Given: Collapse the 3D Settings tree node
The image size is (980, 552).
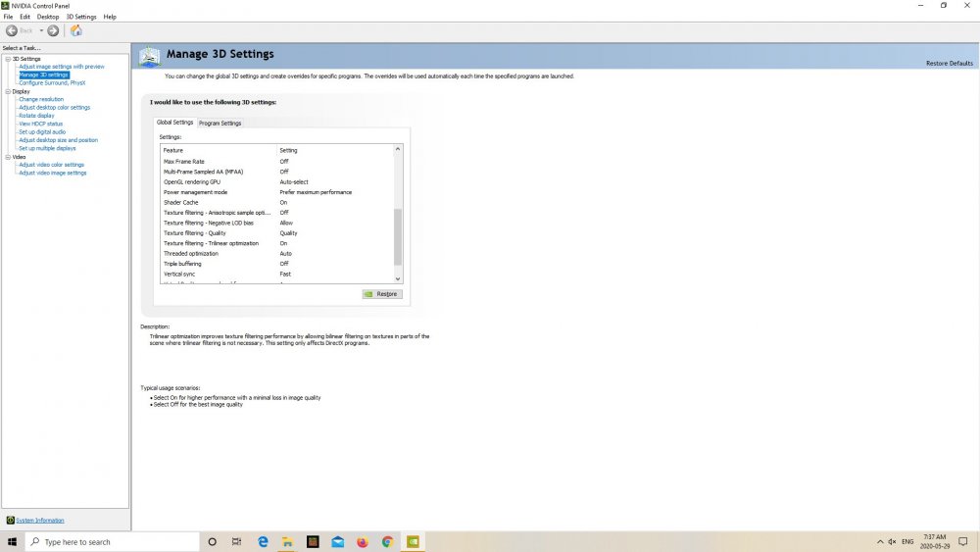Looking at the screenshot, I should [x=8, y=59].
